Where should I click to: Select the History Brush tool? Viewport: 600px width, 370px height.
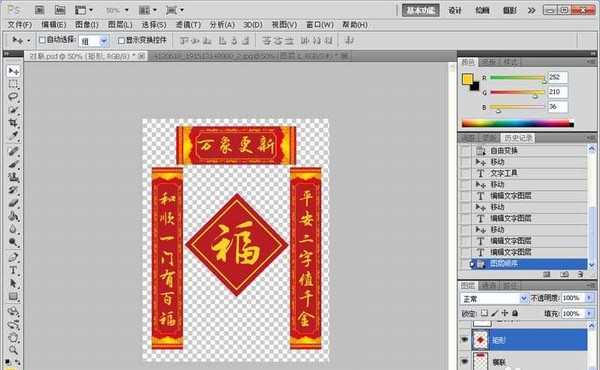coord(13,190)
